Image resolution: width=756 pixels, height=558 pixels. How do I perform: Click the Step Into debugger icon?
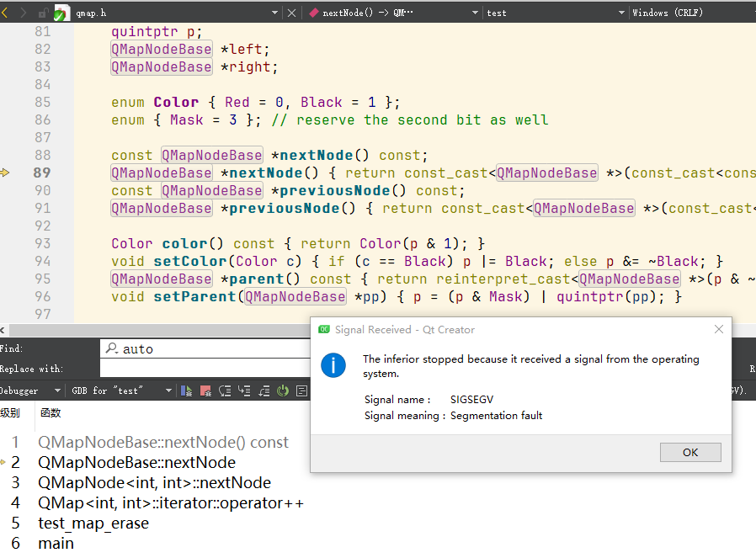click(x=244, y=391)
